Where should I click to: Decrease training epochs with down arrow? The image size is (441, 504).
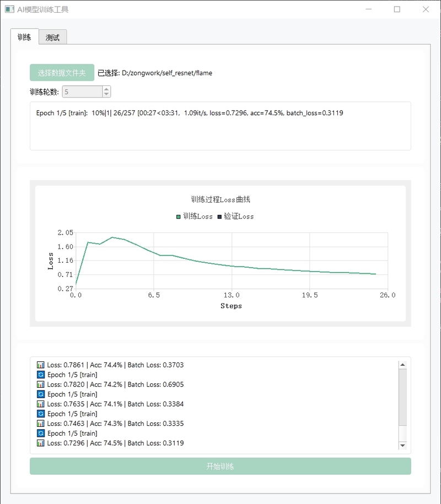[106, 94]
